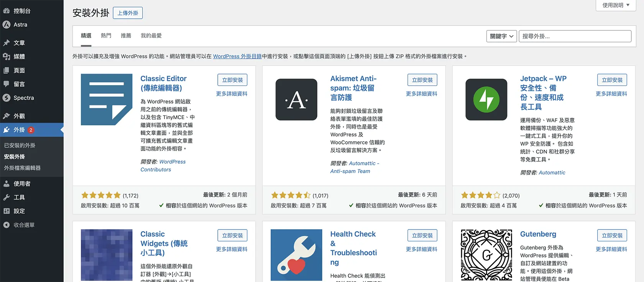Click the Gutenberg plugin logo

[x=486, y=255]
